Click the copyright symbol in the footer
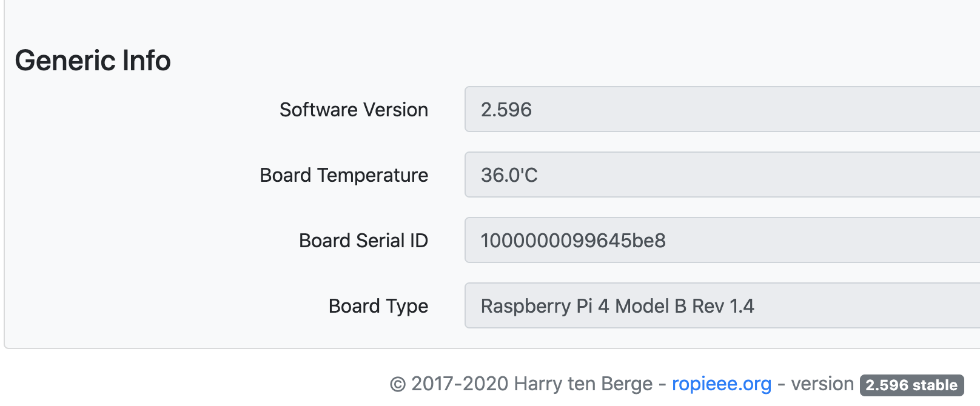The height and width of the screenshot is (406, 980). (x=398, y=385)
